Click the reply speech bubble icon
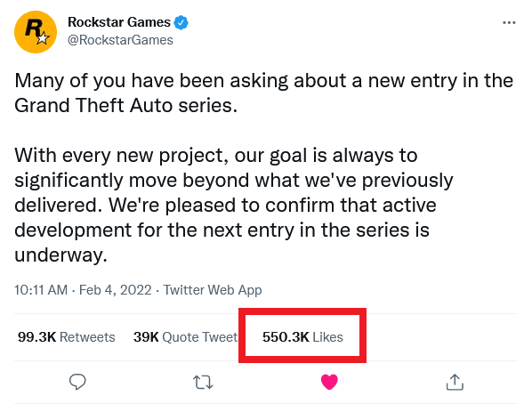Viewport: 532px width, 404px height. (77, 382)
